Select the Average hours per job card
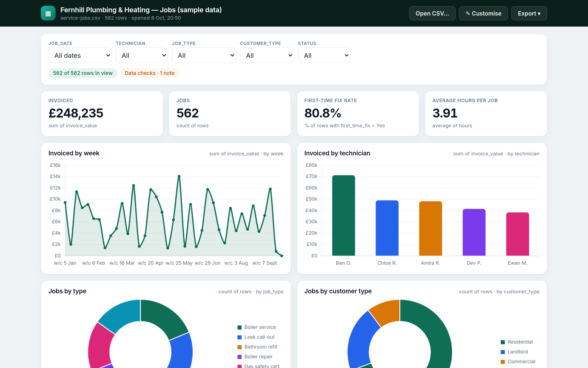 coord(486,114)
